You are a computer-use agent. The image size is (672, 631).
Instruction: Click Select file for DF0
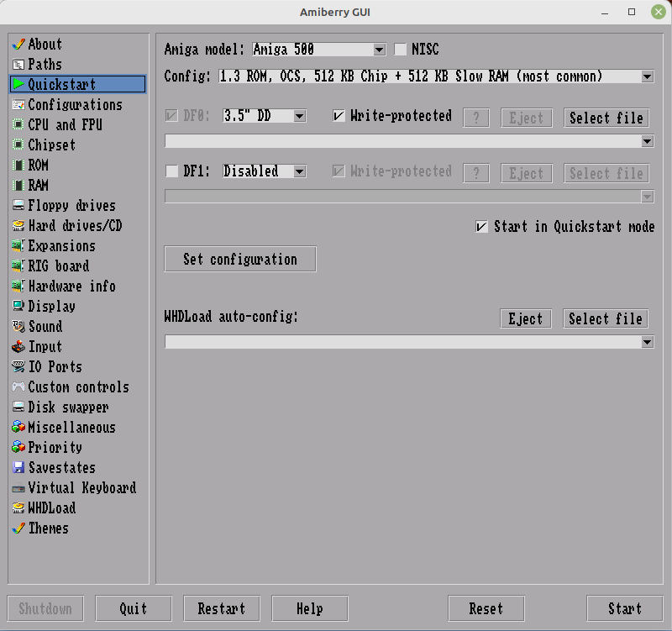tap(606, 118)
